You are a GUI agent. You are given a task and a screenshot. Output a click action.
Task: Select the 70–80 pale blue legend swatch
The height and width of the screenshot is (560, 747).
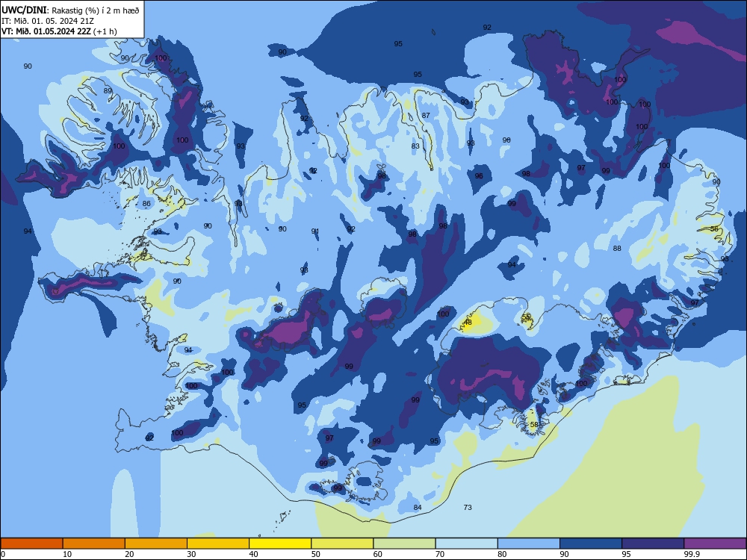(466, 544)
